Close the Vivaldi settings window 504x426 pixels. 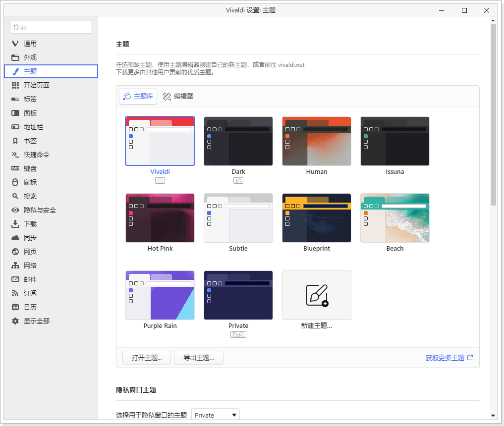point(487,10)
